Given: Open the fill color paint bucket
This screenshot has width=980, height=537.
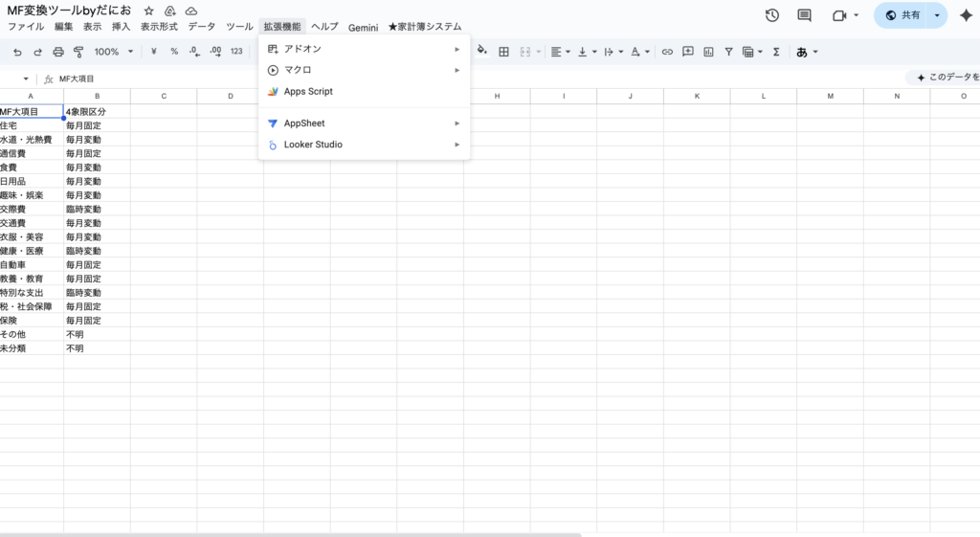Looking at the screenshot, I should [x=482, y=52].
